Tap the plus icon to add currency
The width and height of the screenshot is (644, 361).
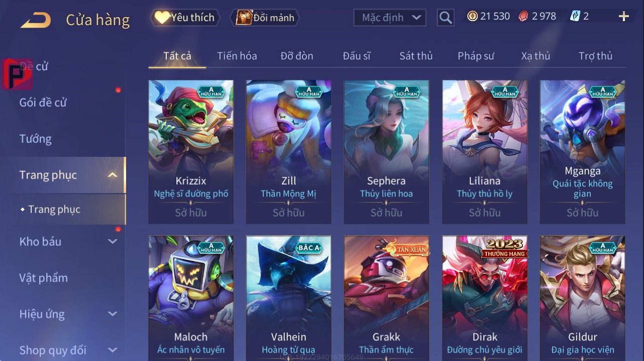click(624, 17)
